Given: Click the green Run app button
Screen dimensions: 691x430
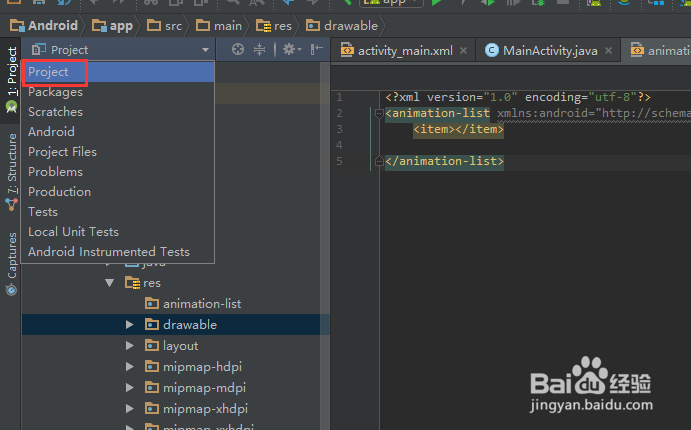Looking at the screenshot, I should (x=437, y=3).
